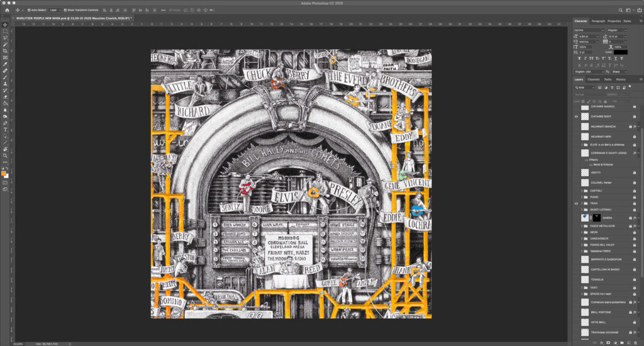Show the INCARNATI NERI layer

(576, 137)
